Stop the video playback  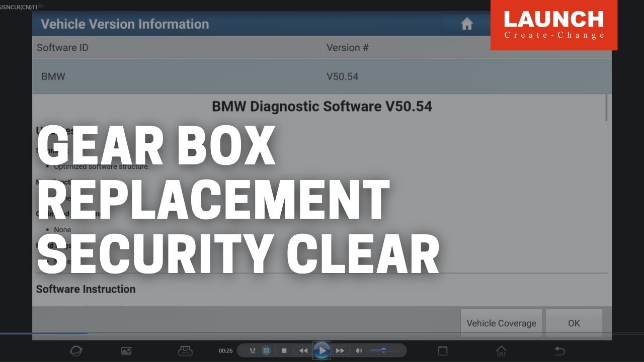click(x=284, y=350)
